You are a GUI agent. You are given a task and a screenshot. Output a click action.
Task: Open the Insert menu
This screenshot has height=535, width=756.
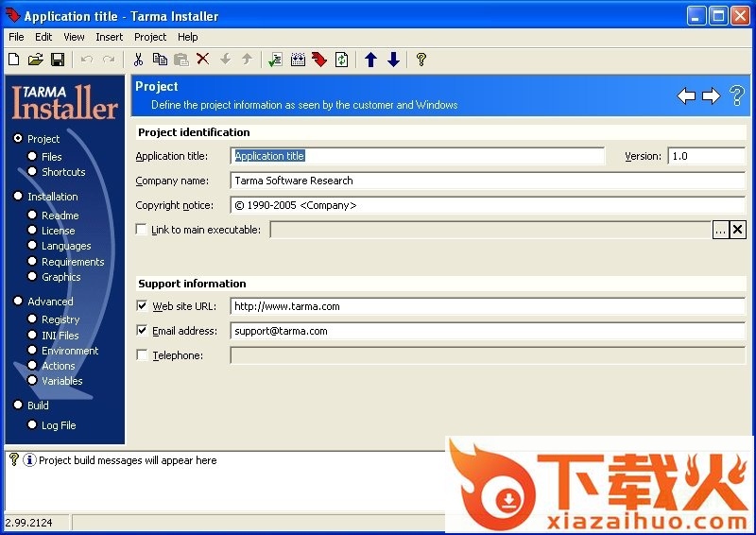click(109, 37)
